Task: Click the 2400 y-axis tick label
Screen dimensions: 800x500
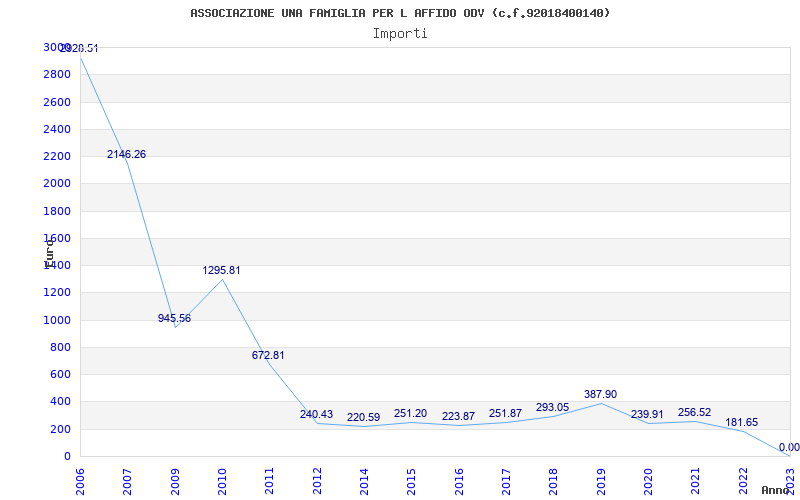Action: (57, 129)
